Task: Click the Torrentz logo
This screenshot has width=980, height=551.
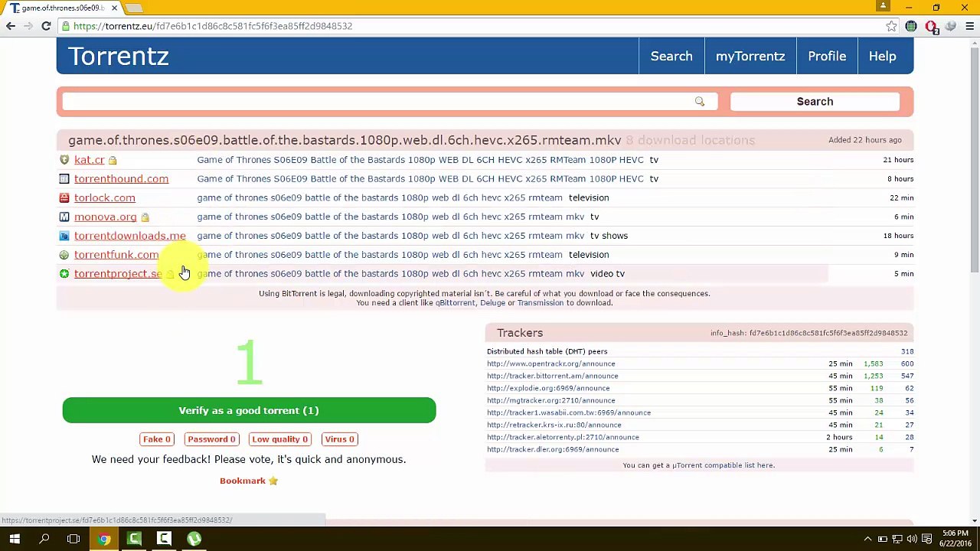Action: pos(118,56)
